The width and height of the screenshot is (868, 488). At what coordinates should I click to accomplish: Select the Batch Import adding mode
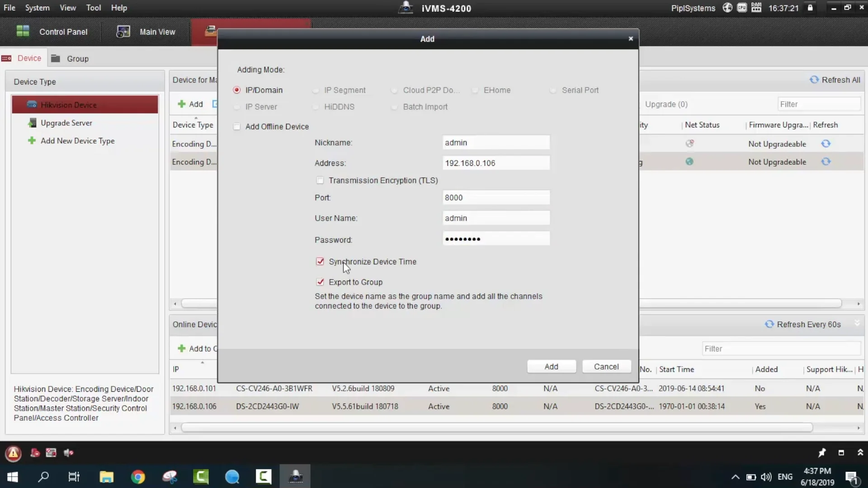[x=394, y=107]
